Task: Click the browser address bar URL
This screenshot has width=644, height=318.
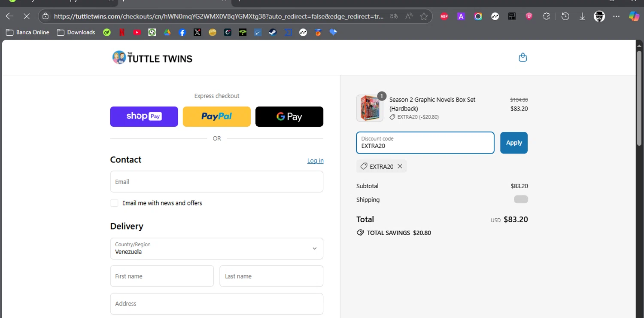Action: pyautogui.click(x=219, y=16)
